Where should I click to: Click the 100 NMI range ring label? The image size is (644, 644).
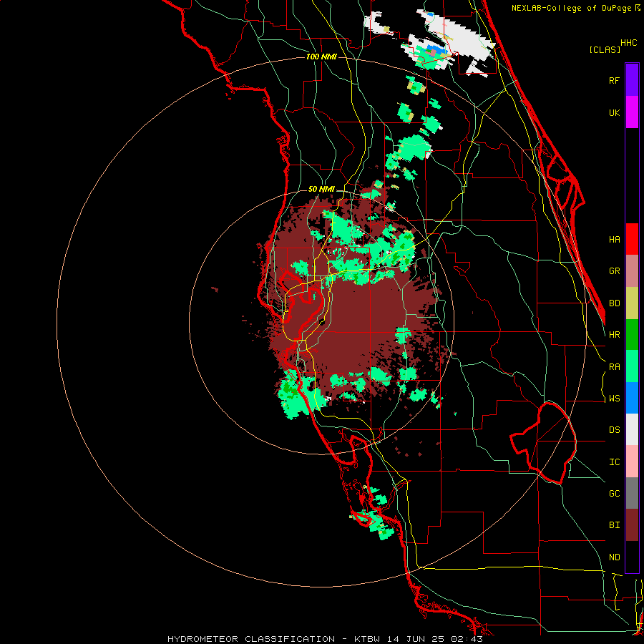[321, 57]
